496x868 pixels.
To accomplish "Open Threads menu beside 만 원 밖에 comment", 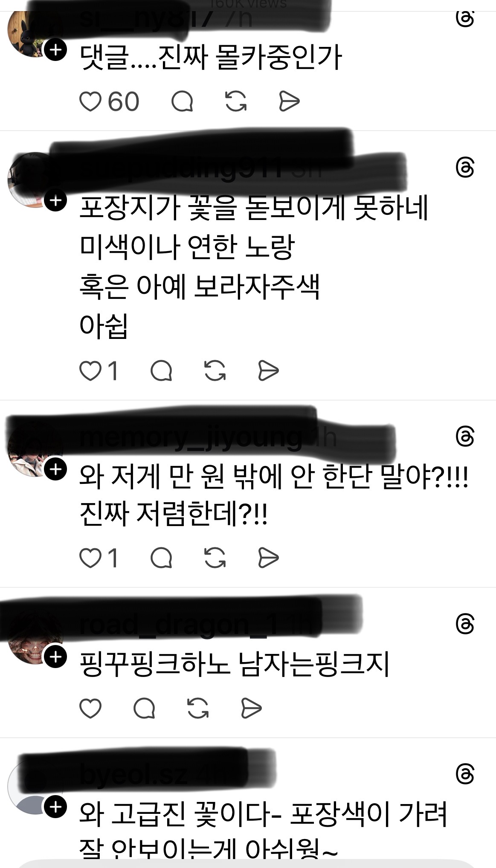I will click(x=465, y=436).
